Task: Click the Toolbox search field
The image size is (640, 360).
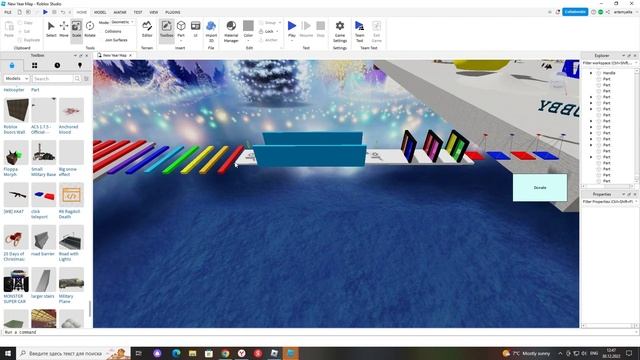Action: (52, 78)
